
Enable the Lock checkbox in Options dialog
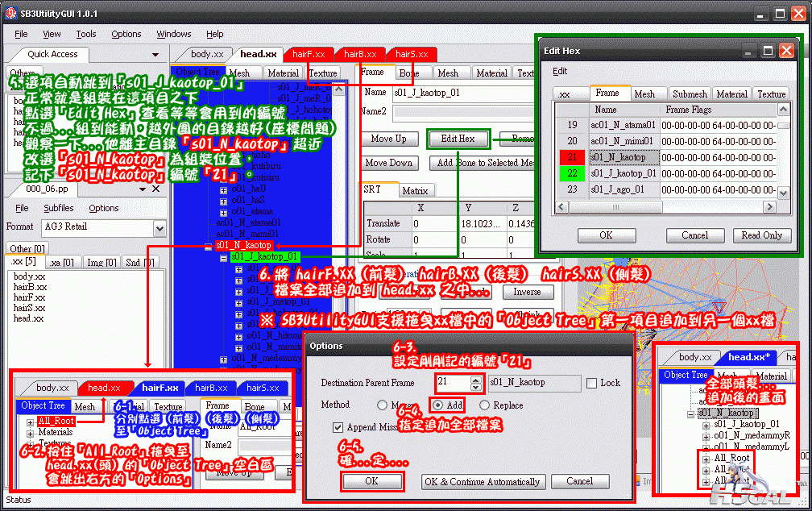click(x=591, y=384)
